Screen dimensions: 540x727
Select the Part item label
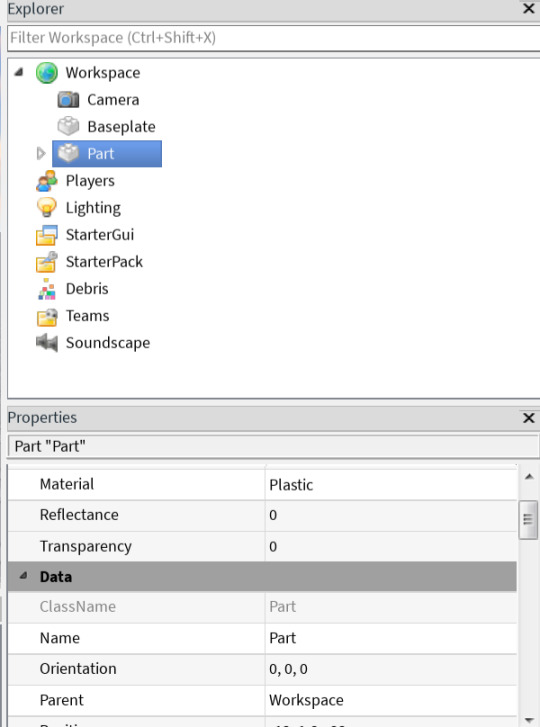click(101, 153)
